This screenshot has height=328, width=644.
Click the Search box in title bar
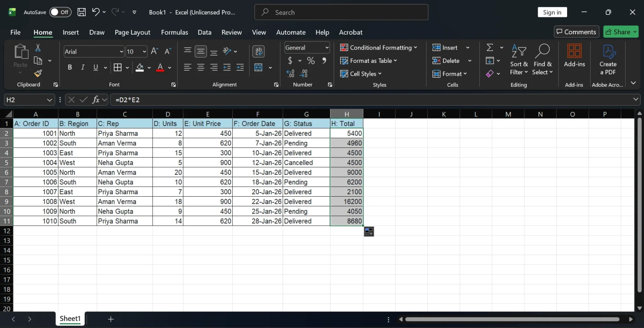(x=341, y=12)
